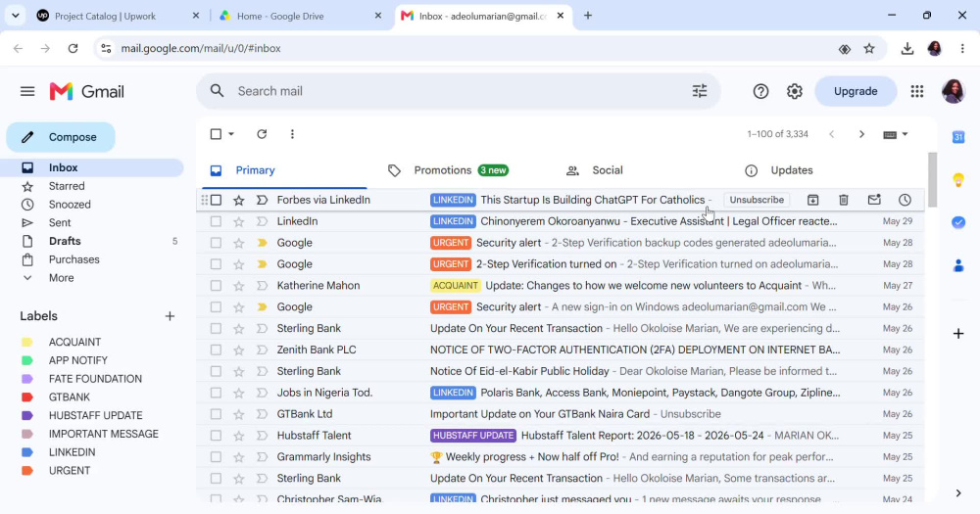View site information icon in address bar
980x514 pixels.
(x=106, y=48)
